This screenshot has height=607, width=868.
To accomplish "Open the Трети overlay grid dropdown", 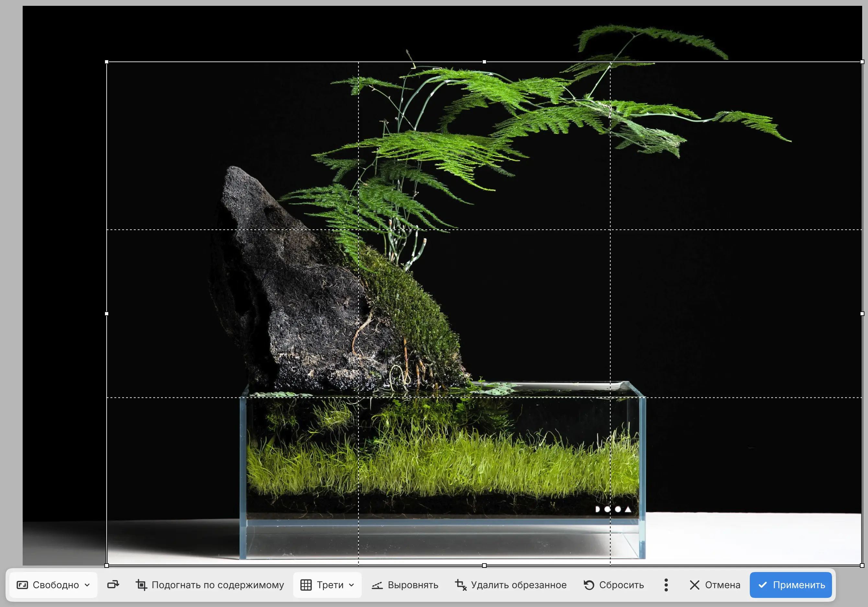I will [327, 585].
